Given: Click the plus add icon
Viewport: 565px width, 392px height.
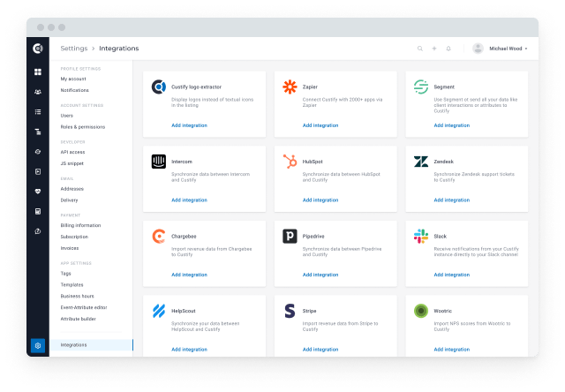Looking at the screenshot, I should click(x=434, y=49).
